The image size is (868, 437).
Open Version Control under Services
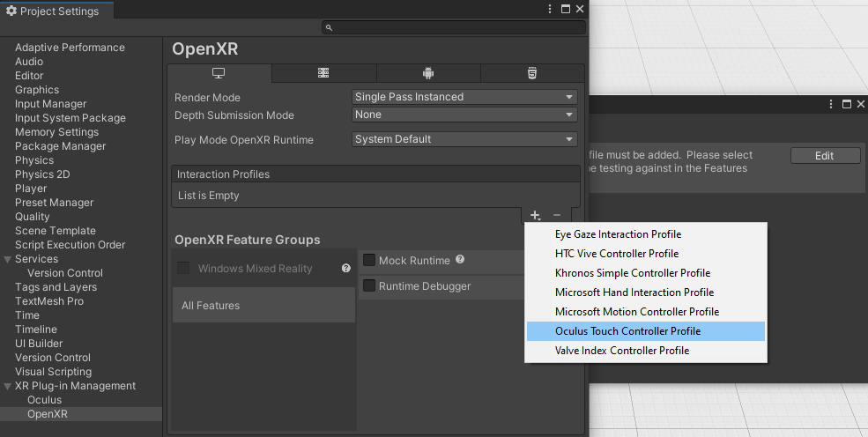[x=64, y=273]
